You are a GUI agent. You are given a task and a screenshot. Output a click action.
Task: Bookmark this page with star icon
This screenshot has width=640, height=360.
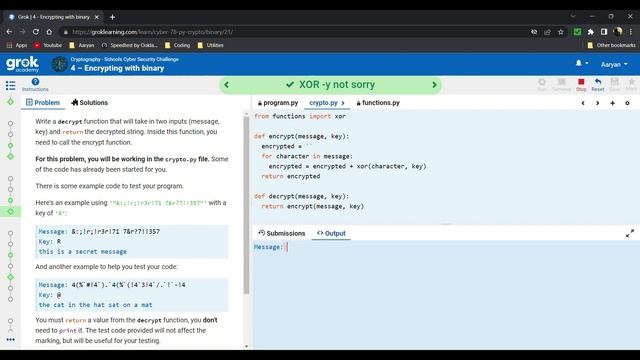[561, 32]
